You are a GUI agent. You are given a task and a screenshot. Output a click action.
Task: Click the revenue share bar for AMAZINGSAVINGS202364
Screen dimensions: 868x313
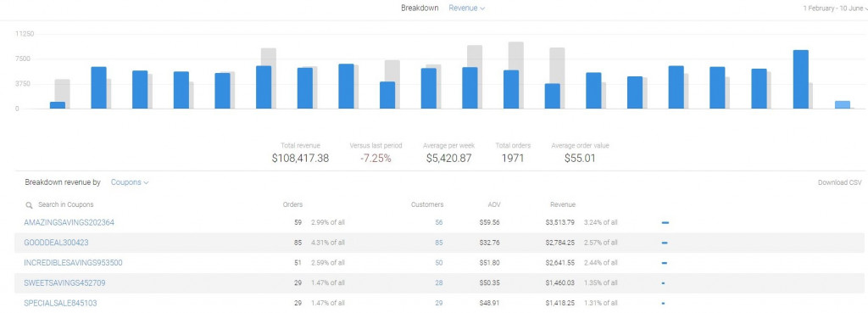tap(665, 223)
